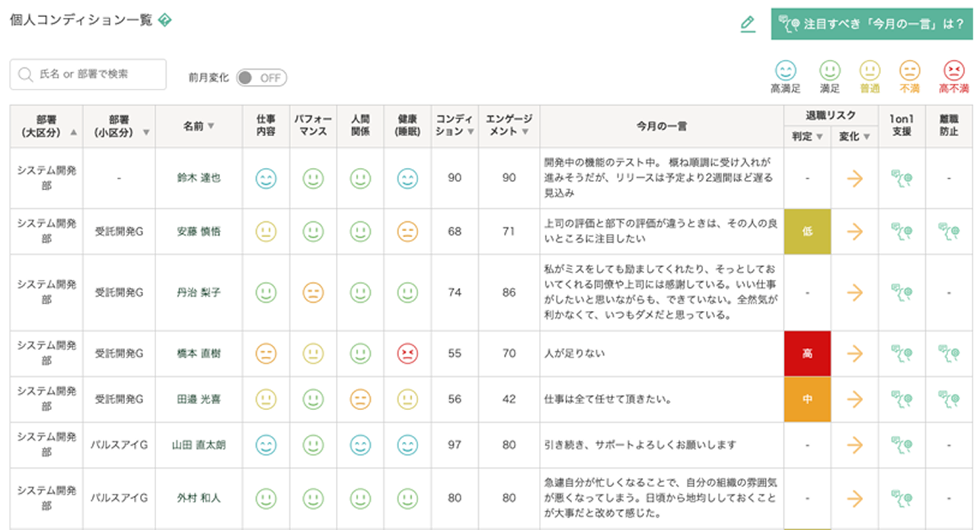Click 鈴木 達也's 1on1支援 icon
Screen dimensions: 980x530
click(x=901, y=178)
